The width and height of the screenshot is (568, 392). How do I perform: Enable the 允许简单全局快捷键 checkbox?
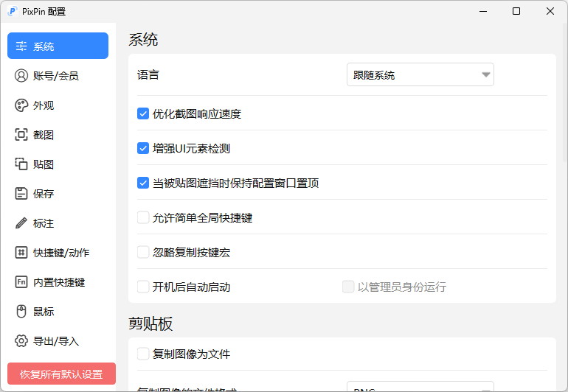pos(143,217)
